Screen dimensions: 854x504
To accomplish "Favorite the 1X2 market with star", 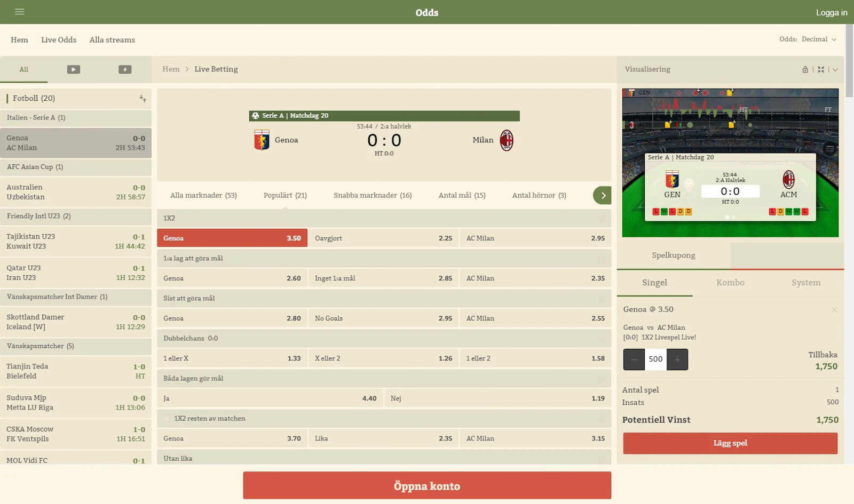I will tap(602, 218).
